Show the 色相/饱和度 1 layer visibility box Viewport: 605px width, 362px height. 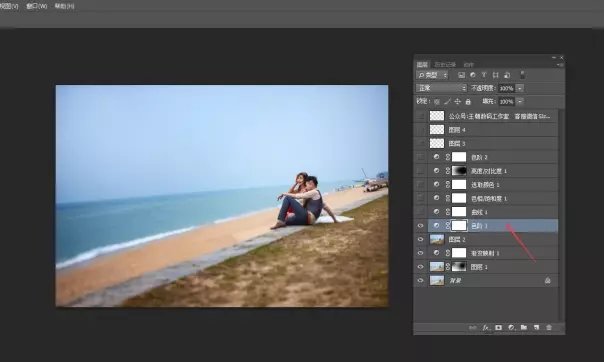(421, 198)
